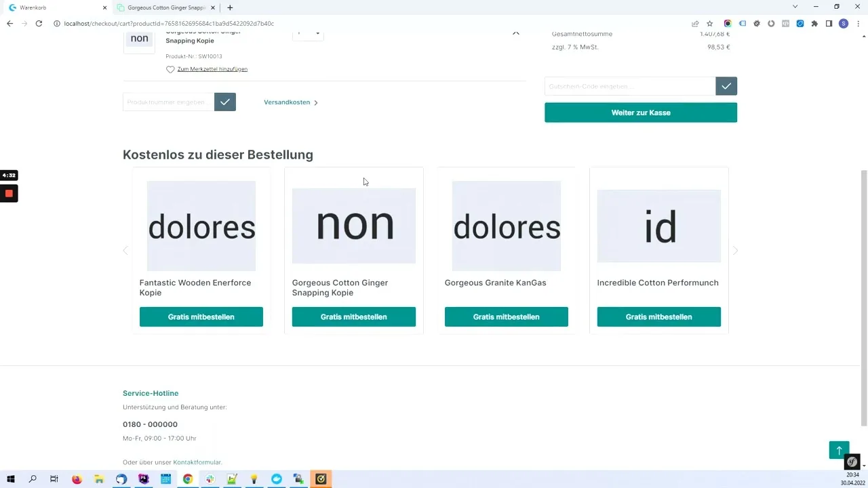Click the Incredible Cotton Performunch title
868x488 pixels.
pyautogui.click(x=658, y=283)
